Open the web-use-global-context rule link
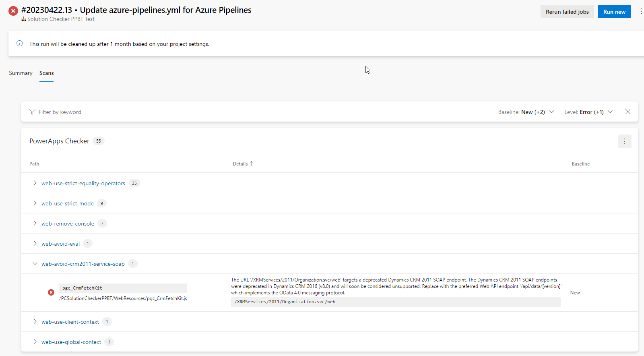 pos(71,342)
